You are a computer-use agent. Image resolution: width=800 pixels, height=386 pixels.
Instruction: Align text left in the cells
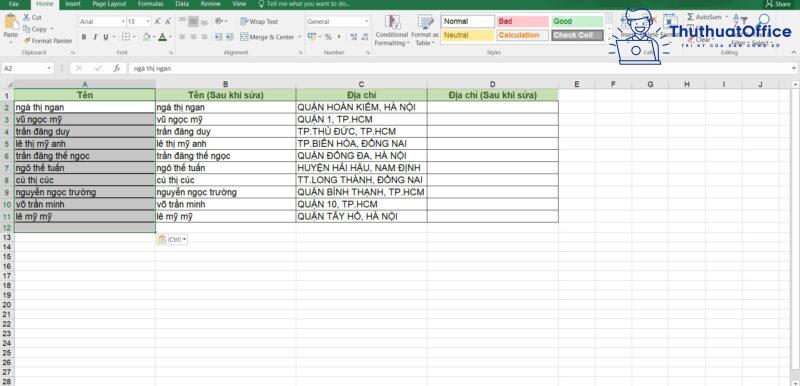183,37
